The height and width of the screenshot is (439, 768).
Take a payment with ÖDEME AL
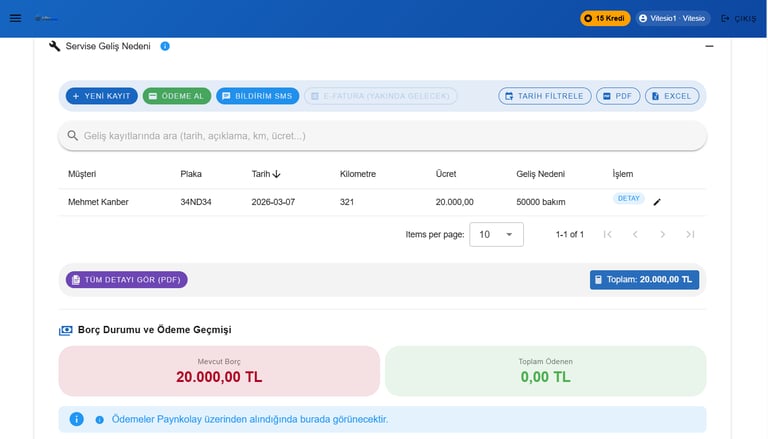click(x=176, y=96)
